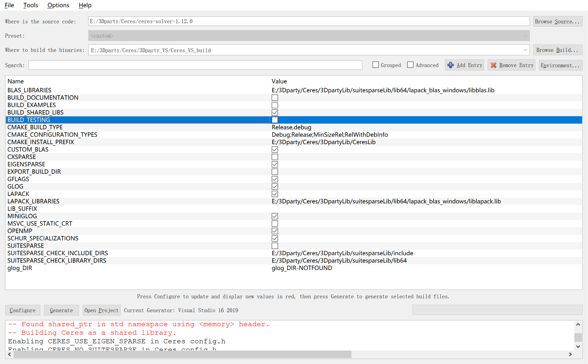Viewport: 588px width, 364px height.
Task: Enable the Advanced checkbox
Action: click(x=410, y=65)
